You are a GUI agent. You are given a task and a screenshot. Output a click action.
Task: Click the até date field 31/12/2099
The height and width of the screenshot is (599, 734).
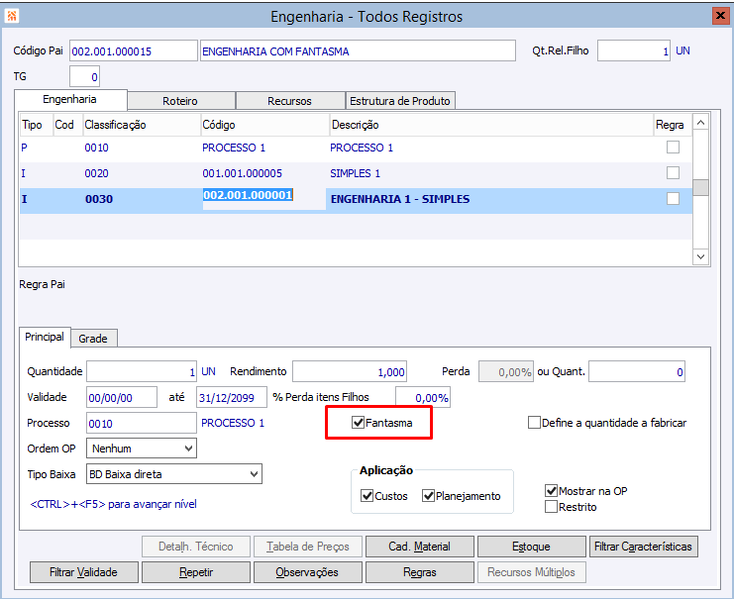[x=231, y=397]
